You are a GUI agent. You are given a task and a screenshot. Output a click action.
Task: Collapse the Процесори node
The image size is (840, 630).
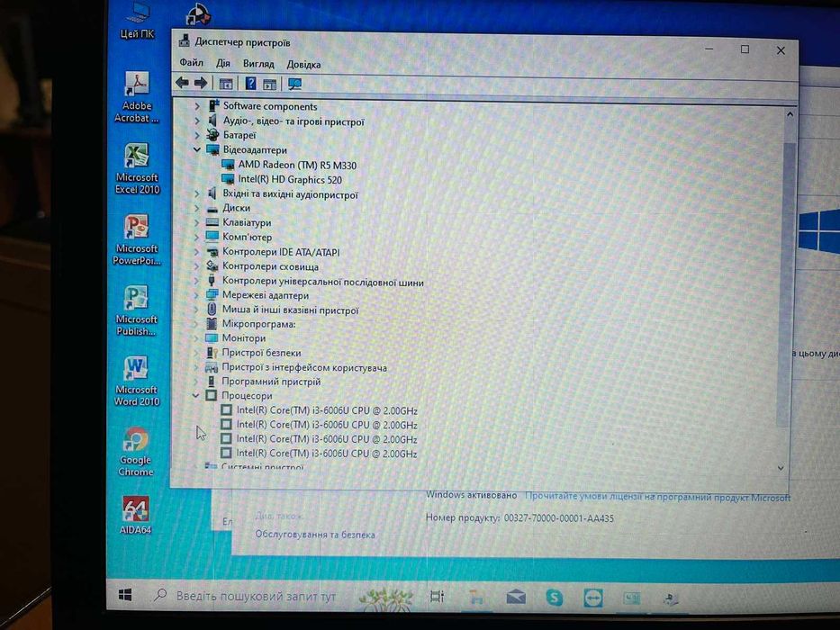[x=196, y=395]
